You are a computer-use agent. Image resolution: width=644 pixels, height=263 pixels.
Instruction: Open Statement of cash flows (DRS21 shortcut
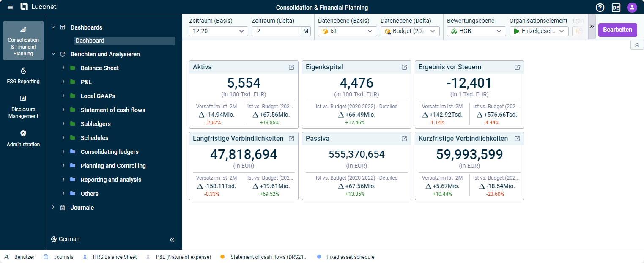coord(264,257)
